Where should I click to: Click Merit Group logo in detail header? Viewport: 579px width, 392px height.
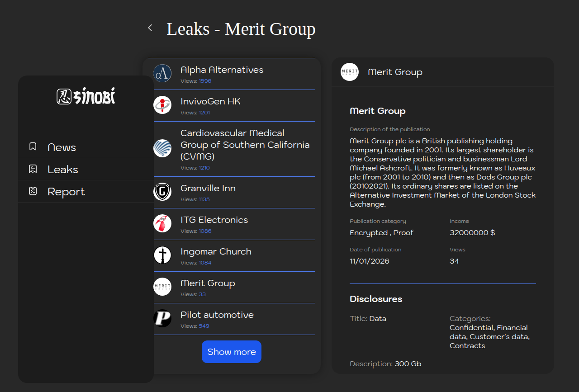pyautogui.click(x=350, y=72)
